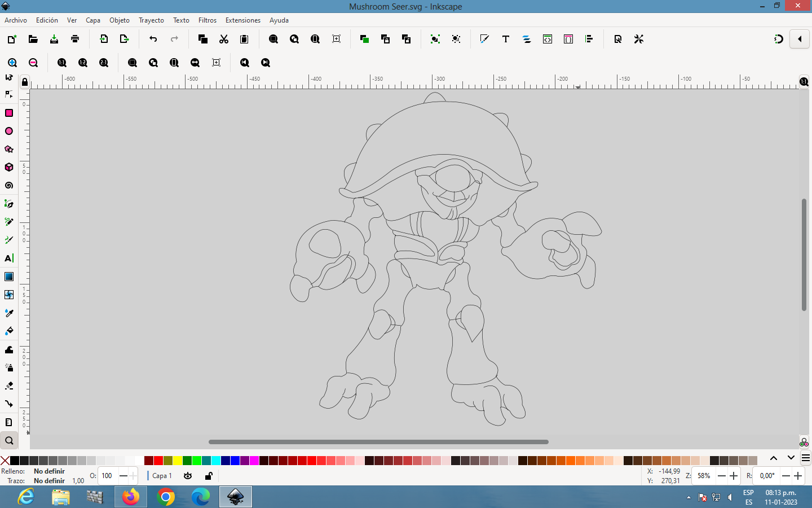Click the Import file icon
Image resolution: width=812 pixels, height=508 pixels.
[x=104, y=39]
